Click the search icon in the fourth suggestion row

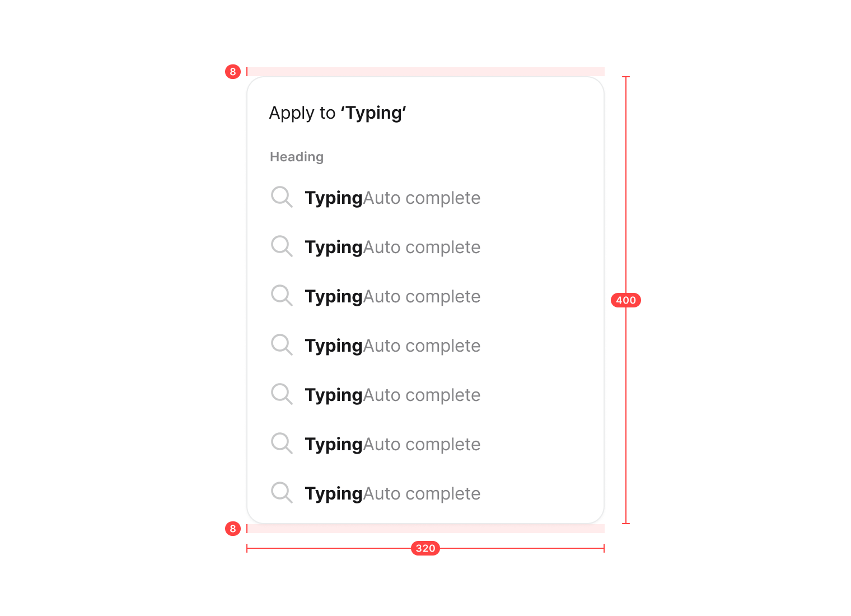coord(282,345)
